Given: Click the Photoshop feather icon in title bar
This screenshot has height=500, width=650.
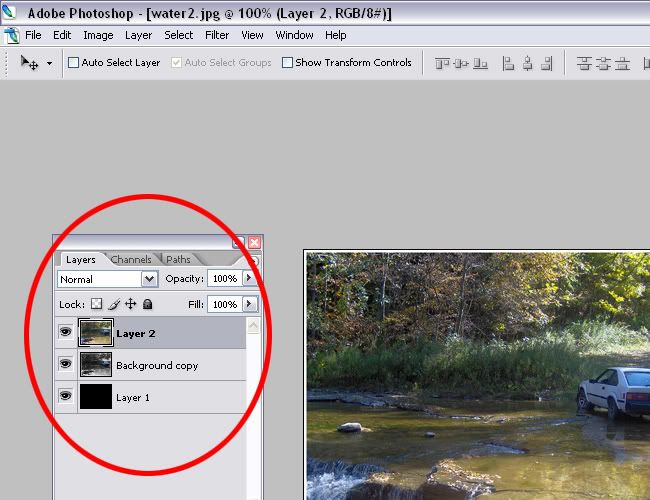Looking at the screenshot, I should 9,12.
